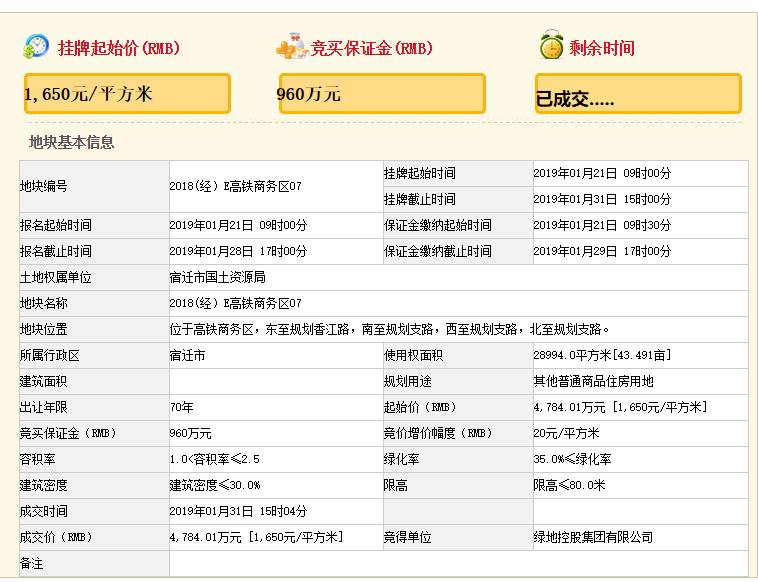The image size is (758, 582).
Task: Click the 土地权属单位 label
Action: (56, 277)
